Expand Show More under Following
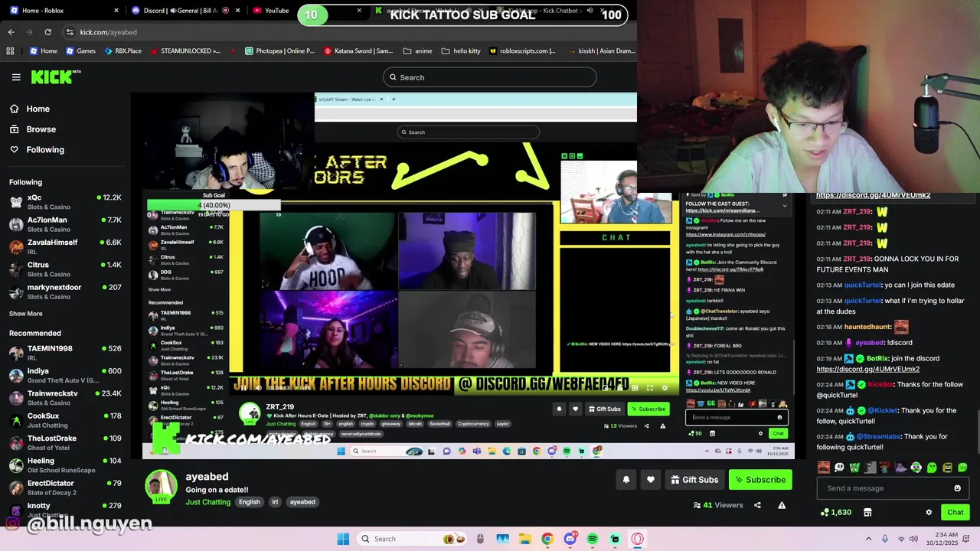Viewport: 980px width, 551px height. (x=26, y=314)
